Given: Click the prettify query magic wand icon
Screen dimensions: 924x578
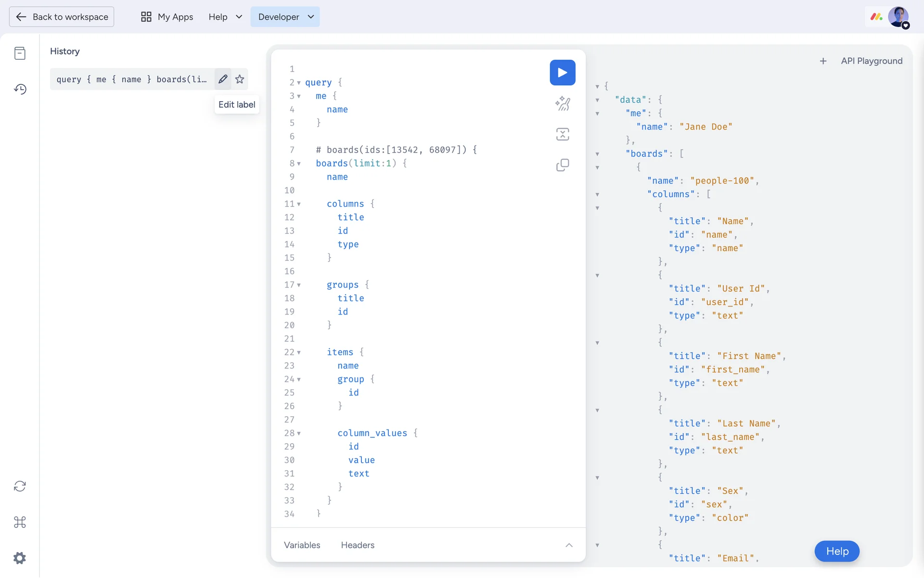Looking at the screenshot, I should tap(562, 104).
